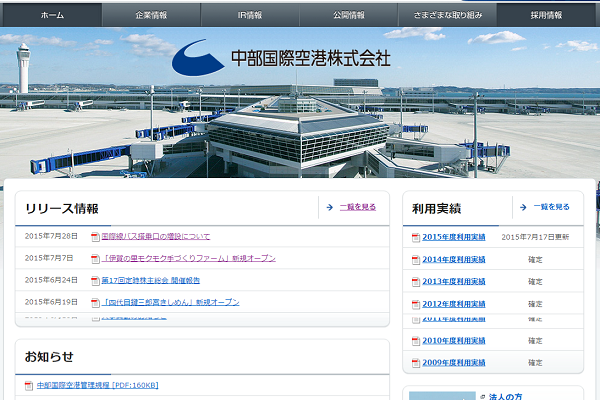The height and width of the screenshot is (400, 600).
Task: Open the 法人の方 link
Action: coord(505,397)
